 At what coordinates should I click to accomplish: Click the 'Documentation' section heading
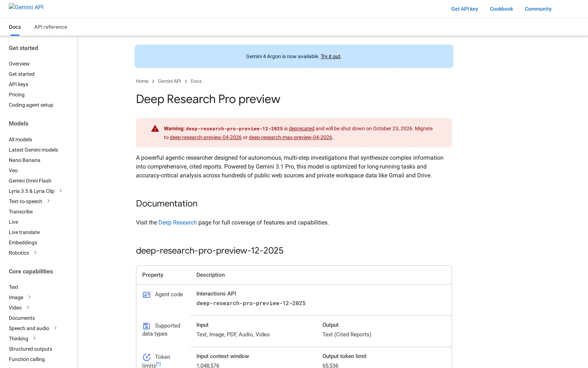pos(167,204)
